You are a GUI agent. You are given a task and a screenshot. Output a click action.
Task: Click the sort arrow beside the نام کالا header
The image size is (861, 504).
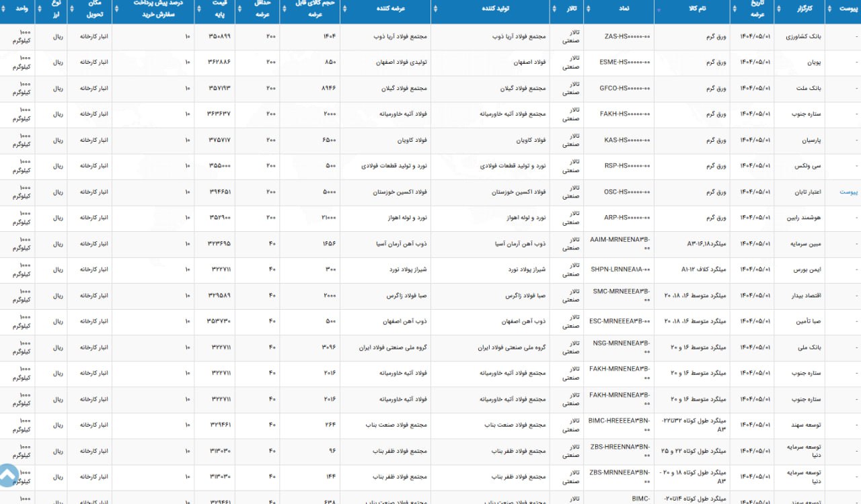pyautogui.click(x=659, y=9)
